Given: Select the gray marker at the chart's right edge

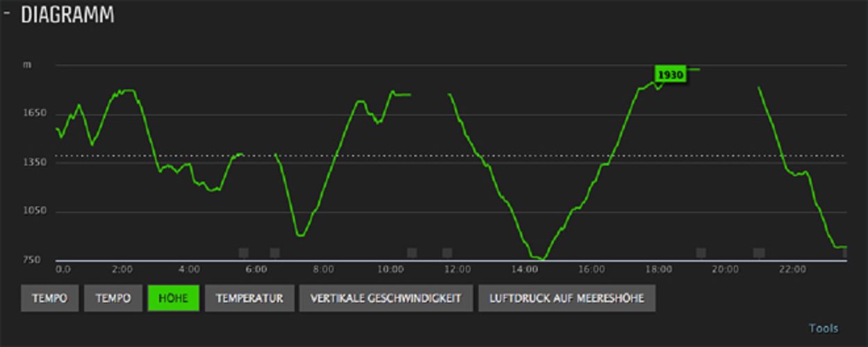Looking at the screenshot, I should [x=844, y=253].
